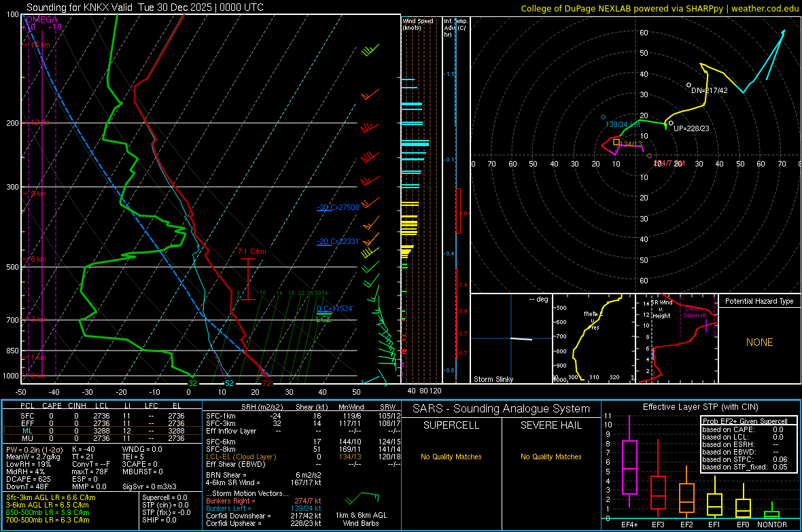
Task: Click the 'UP=228/23' hodograph label
Action: (691, 128)
